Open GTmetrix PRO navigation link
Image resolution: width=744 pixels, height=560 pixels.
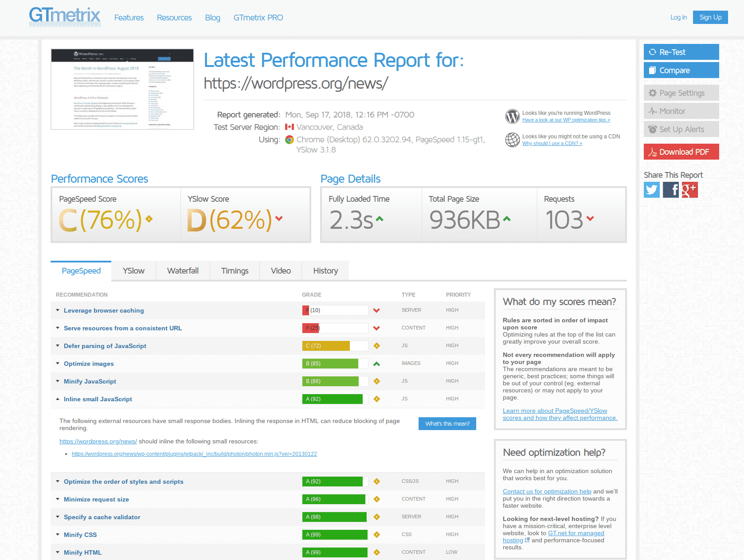tap(258, 18)
